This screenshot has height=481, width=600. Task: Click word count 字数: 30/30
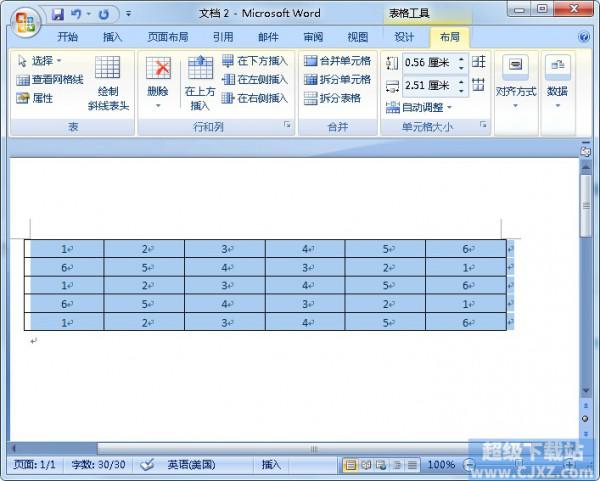click(98, 465)
